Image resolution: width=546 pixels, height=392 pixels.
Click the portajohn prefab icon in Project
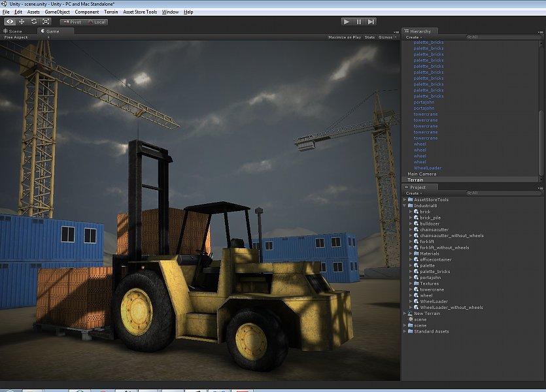[416, 278]
